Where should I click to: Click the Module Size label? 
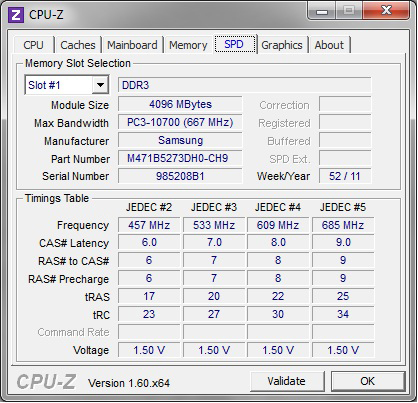point(80,105)
